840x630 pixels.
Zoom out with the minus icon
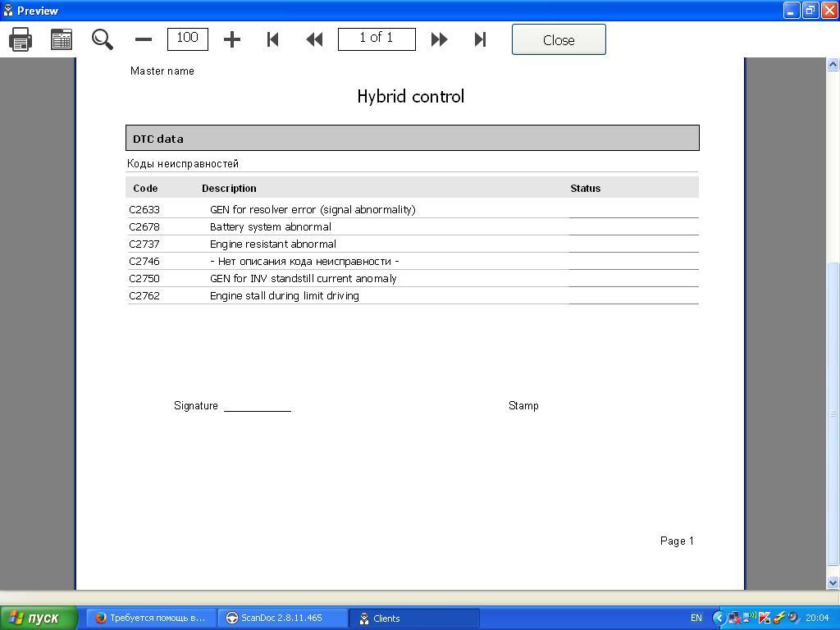(x=143, y=39)
